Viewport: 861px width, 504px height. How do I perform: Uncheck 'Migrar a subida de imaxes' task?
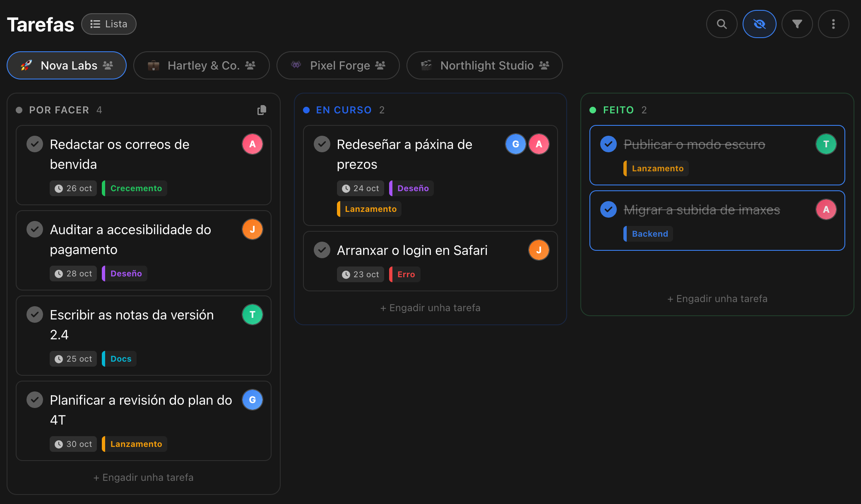coord(608,209)
